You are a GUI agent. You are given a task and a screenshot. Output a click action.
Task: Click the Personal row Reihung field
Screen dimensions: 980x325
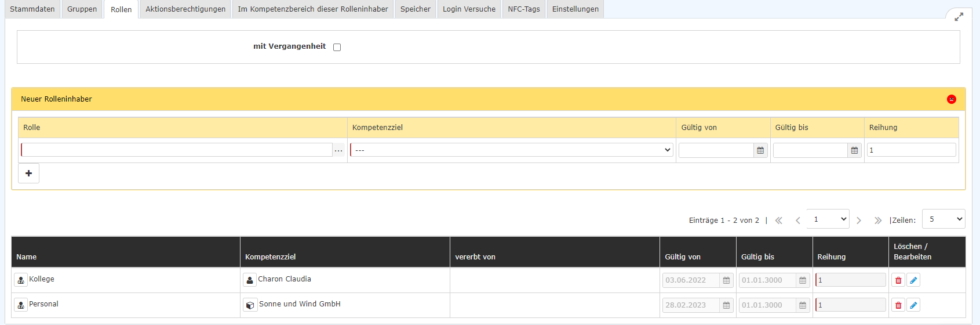pos(851,305)
